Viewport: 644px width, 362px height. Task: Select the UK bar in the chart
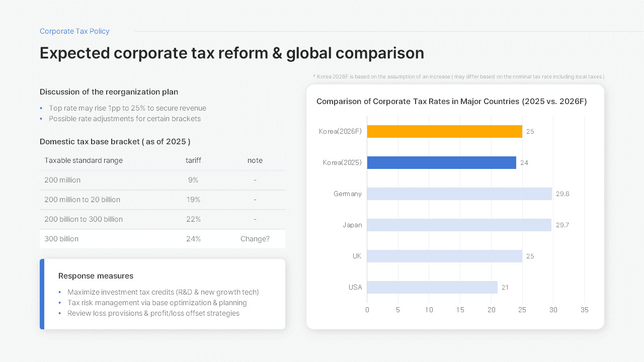coord(445,256)
